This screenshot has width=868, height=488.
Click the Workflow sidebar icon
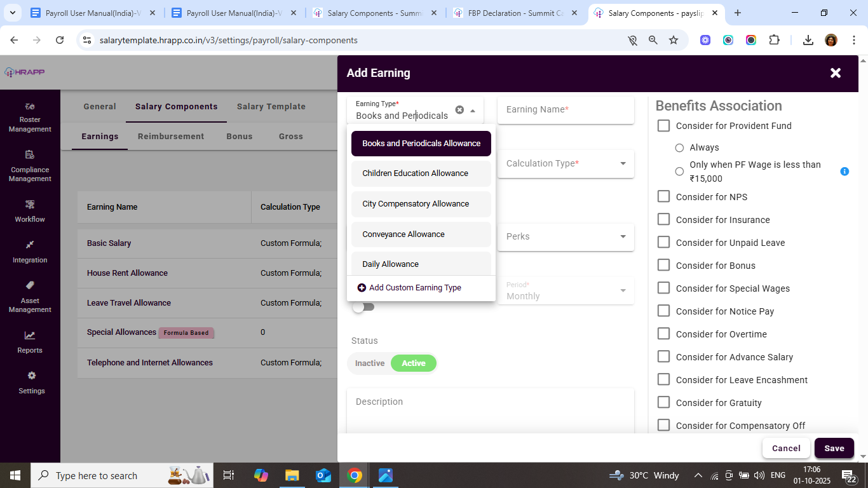pos(30,205)
